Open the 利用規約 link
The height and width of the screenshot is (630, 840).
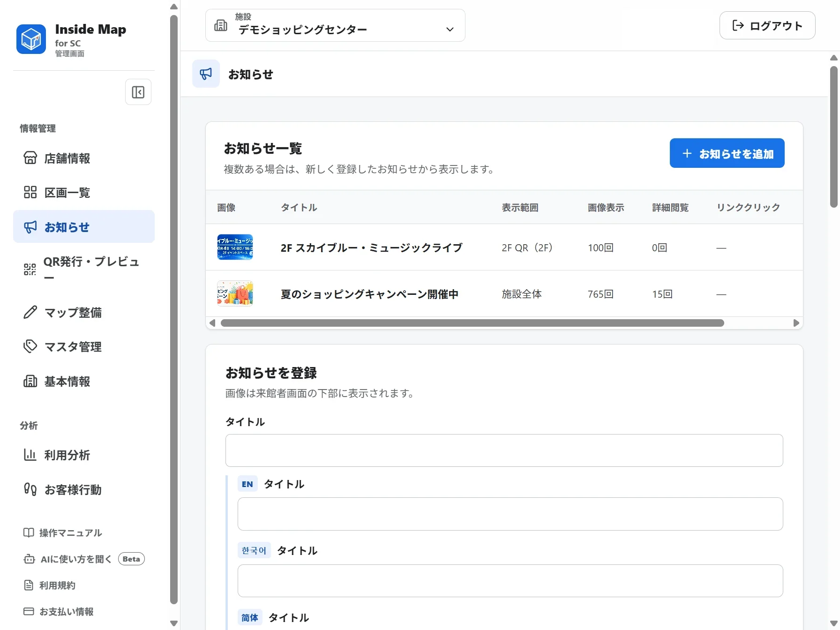49,585
